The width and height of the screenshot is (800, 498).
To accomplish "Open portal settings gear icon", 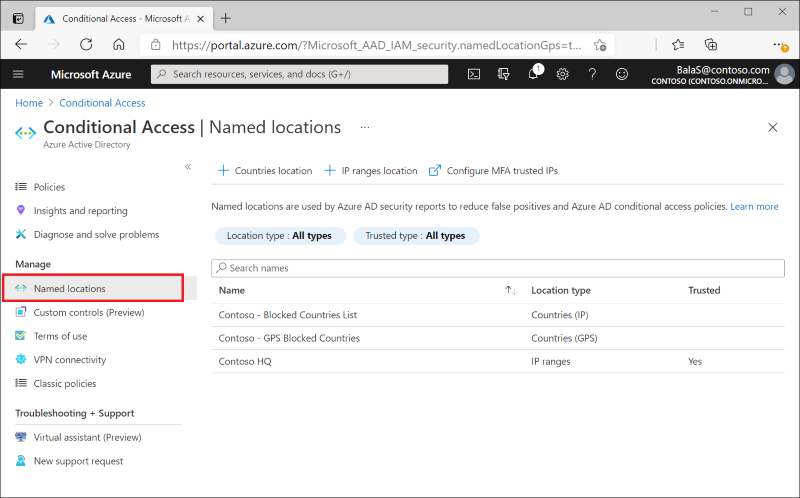I will coord(562,74).
